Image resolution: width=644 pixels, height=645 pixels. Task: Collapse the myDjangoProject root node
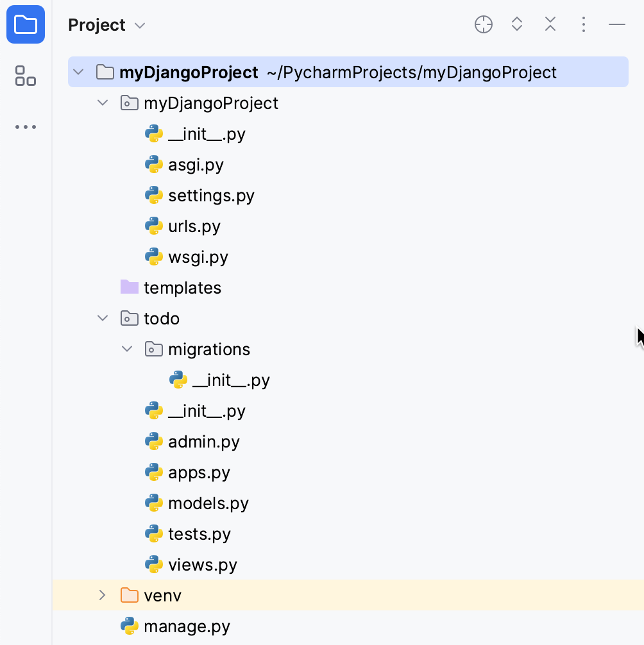[78, 72]
